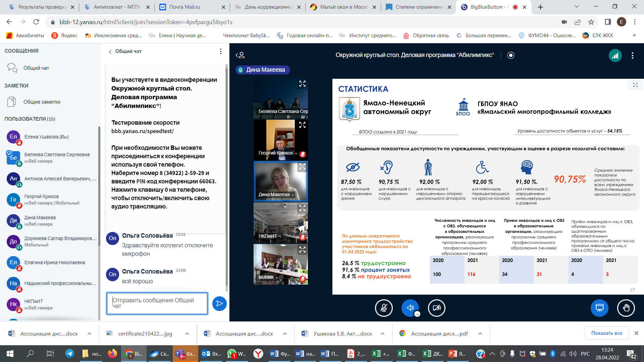Unmute the microphone button

(384, 308)
